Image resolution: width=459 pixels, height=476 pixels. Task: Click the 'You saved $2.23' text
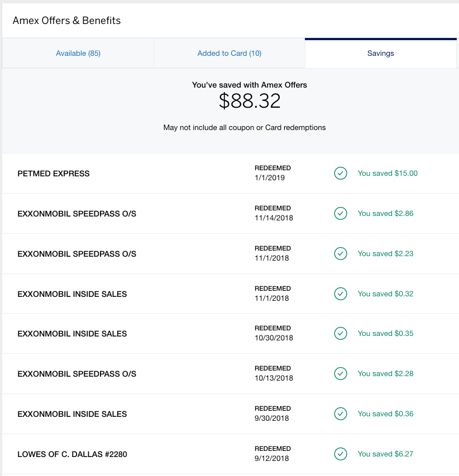pyautogui.click(x=385, y=253)
